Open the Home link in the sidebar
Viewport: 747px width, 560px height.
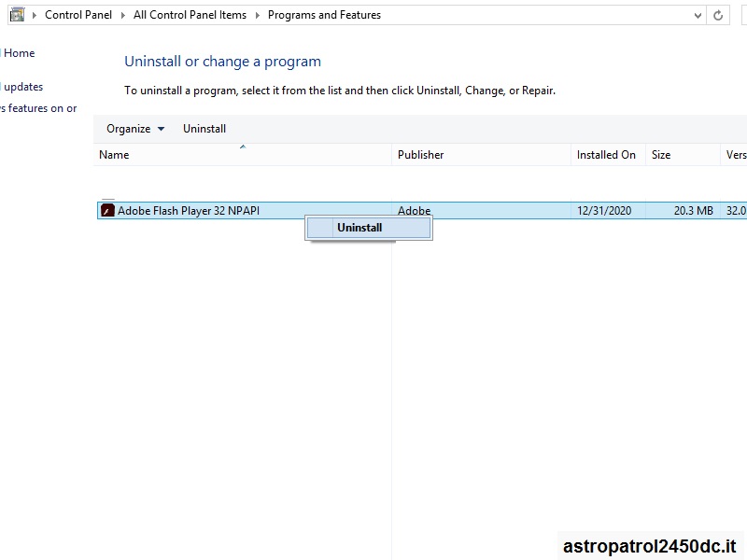(19, 53)
